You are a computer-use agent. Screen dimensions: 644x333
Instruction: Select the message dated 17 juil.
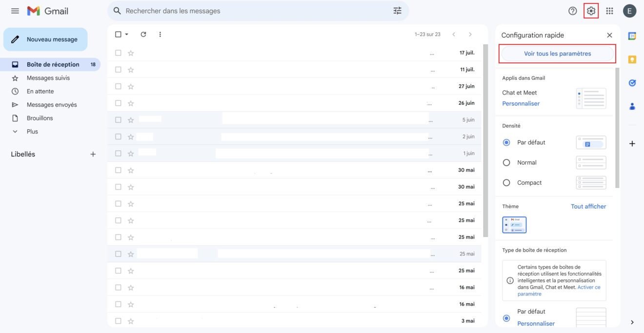118,53
